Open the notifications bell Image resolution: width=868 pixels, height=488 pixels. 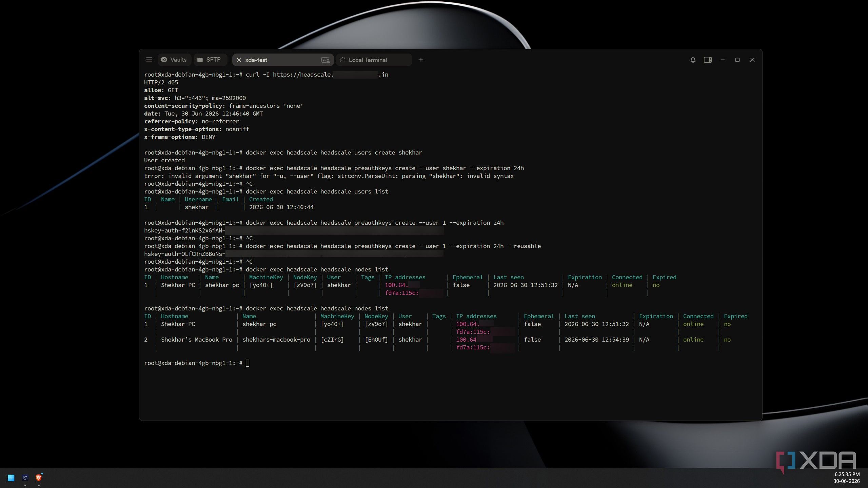693,60
